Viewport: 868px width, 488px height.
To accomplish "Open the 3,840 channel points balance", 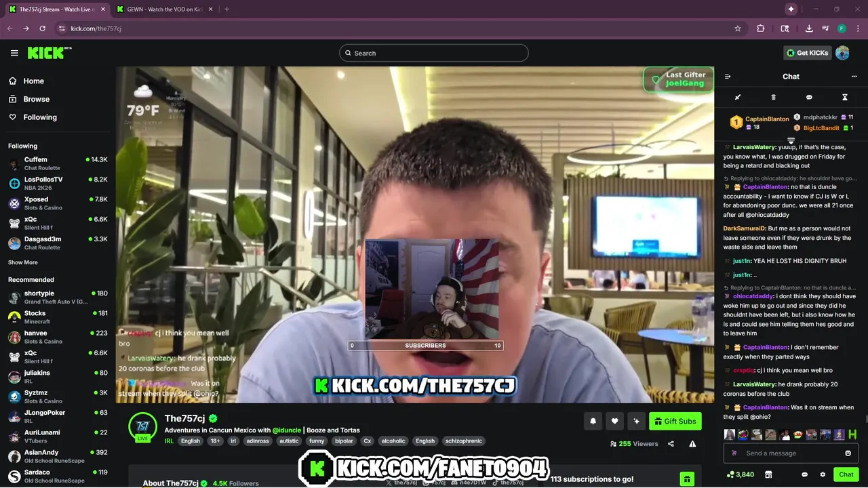I will pos(740,474).
